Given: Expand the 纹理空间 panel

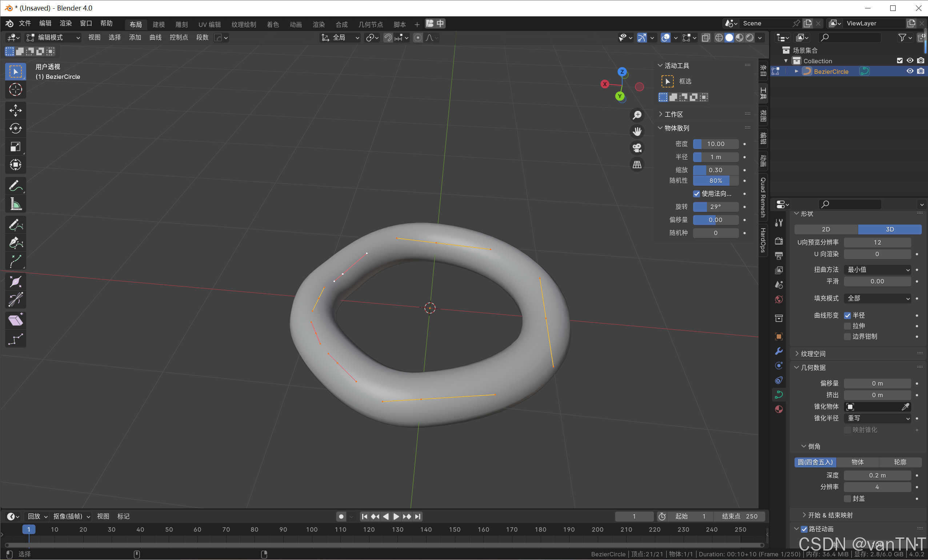Looking at the screenshot, I should click(813, 354).
